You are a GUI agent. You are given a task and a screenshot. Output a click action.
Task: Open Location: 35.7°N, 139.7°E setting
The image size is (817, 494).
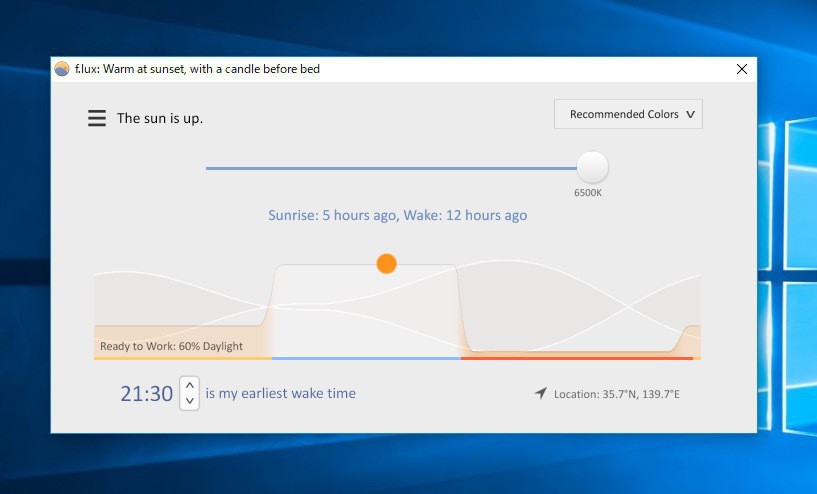point(616,394)
